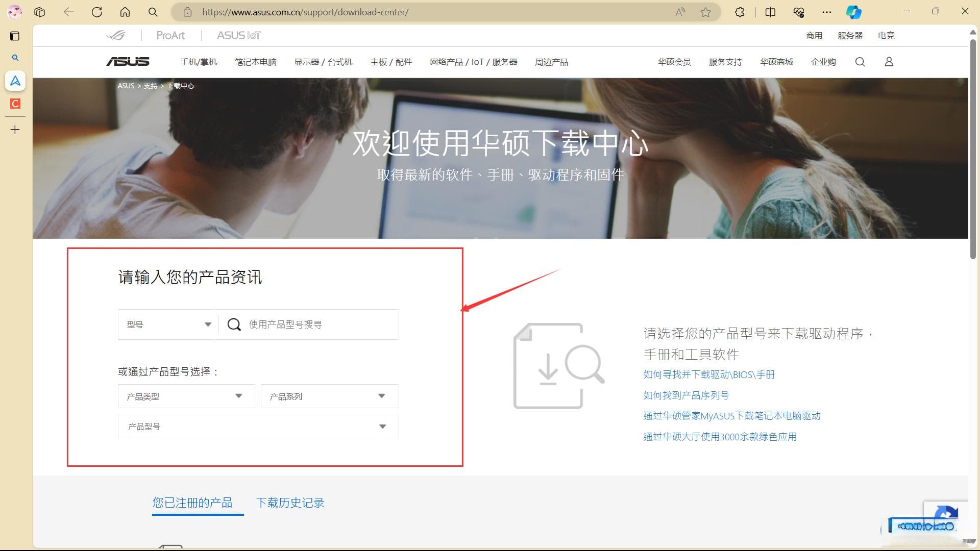Open 企业购 link

click(823, 62)
